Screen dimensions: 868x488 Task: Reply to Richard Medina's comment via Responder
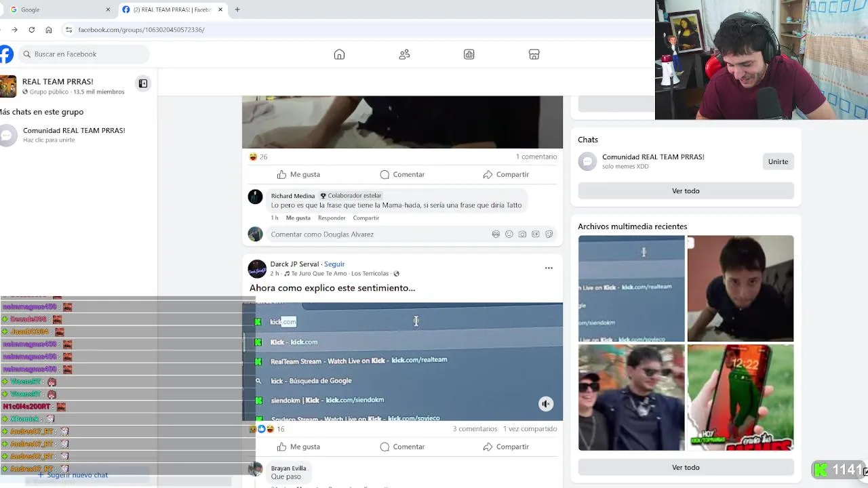pos(332,218)
